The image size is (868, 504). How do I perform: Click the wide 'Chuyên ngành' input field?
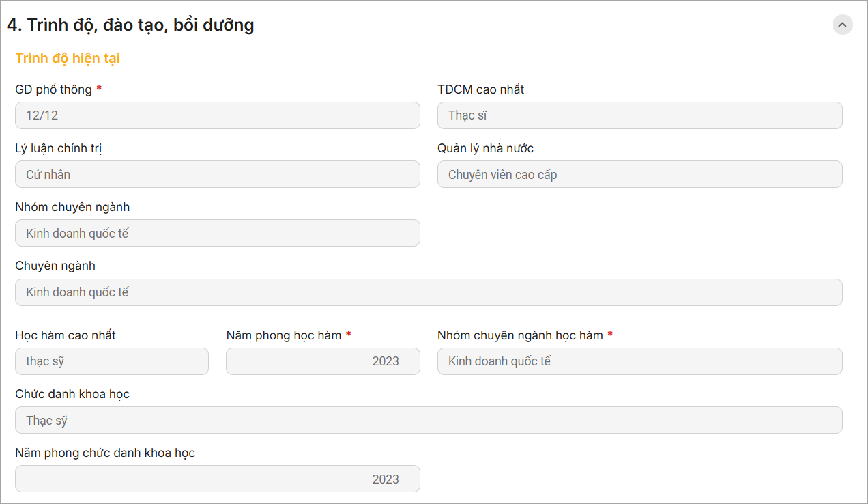click(x=429, y=292)
